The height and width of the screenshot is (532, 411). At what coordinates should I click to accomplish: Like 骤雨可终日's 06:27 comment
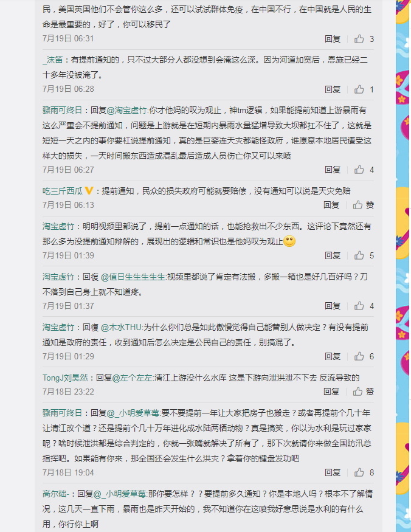point(359,170)
